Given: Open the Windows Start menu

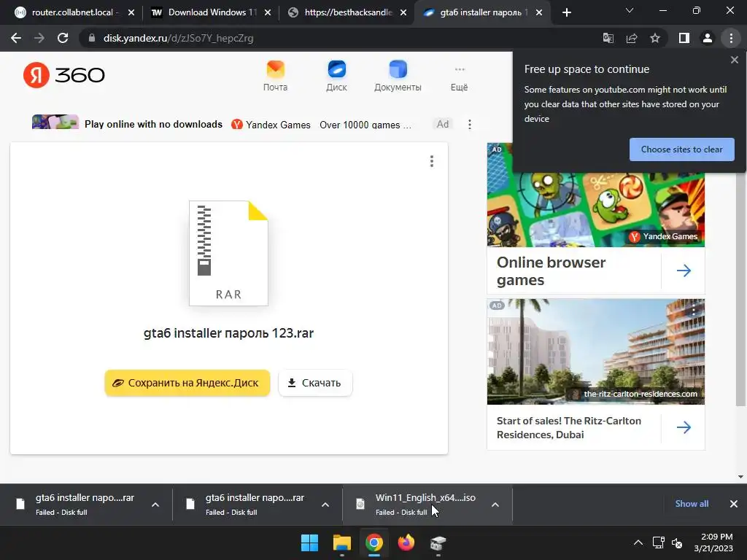Looking at the screenshot, I should (309, 542).
